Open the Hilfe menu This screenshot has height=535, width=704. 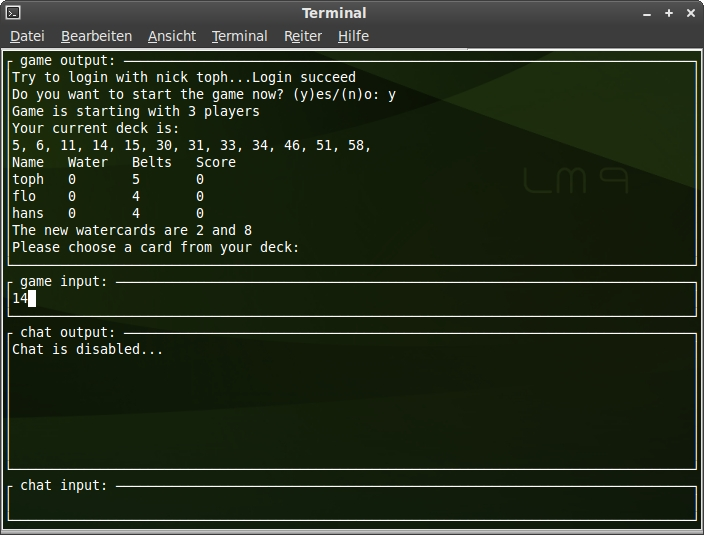point(353,36)
